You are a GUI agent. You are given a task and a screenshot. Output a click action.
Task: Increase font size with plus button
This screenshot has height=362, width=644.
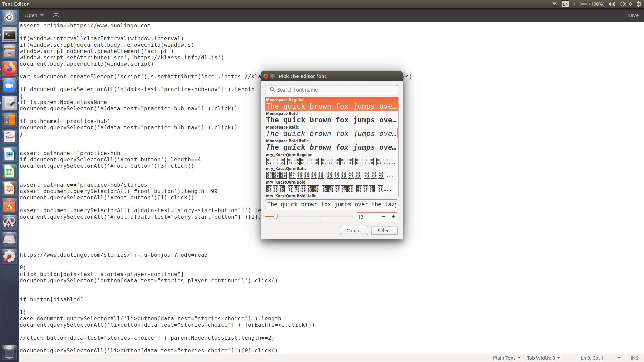point(393,217)
